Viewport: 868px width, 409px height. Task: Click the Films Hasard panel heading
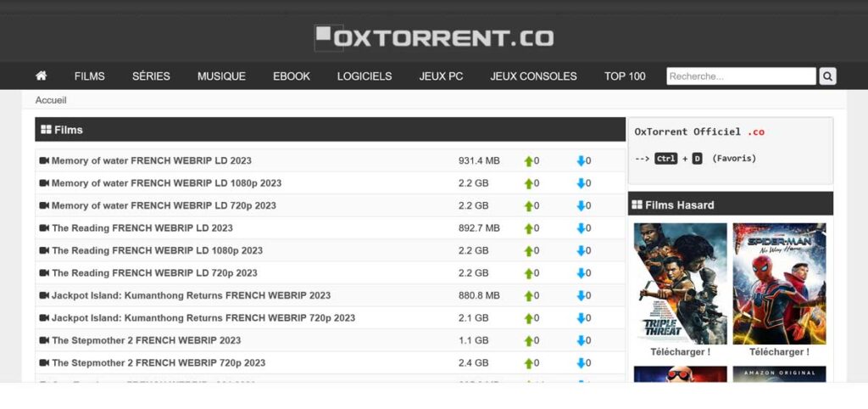coord(730,204)
